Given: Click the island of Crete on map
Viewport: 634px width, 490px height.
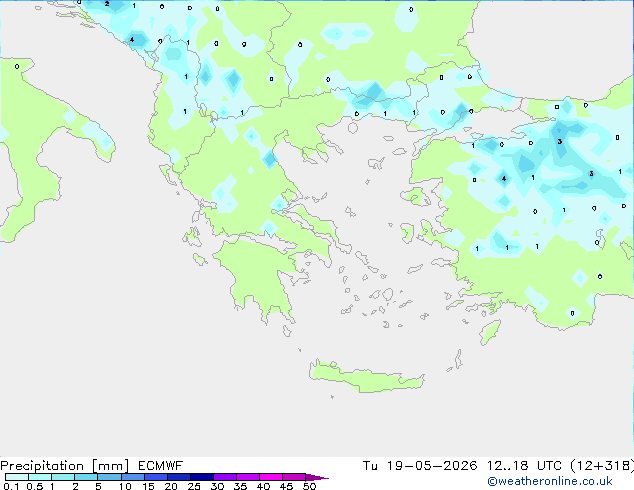Looking at the screenshot, I should (366, 378).
